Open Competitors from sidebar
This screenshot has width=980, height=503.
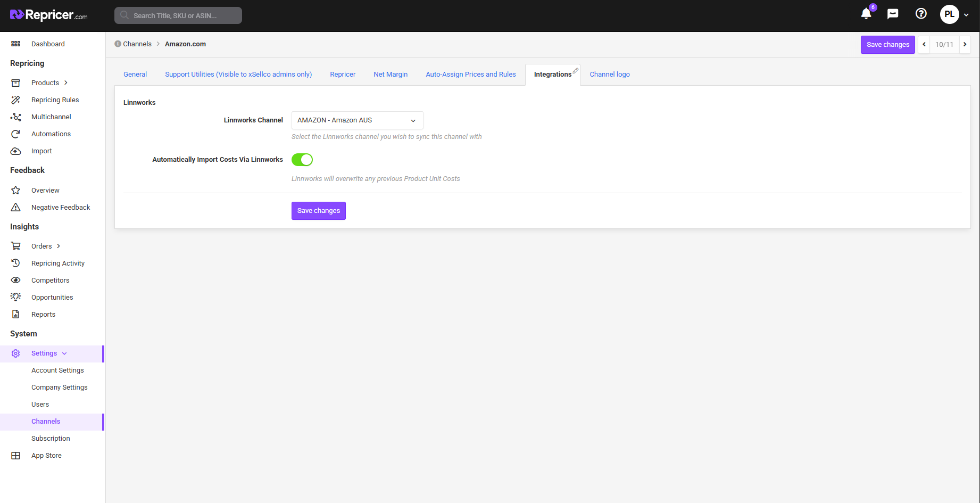point(50,281)
